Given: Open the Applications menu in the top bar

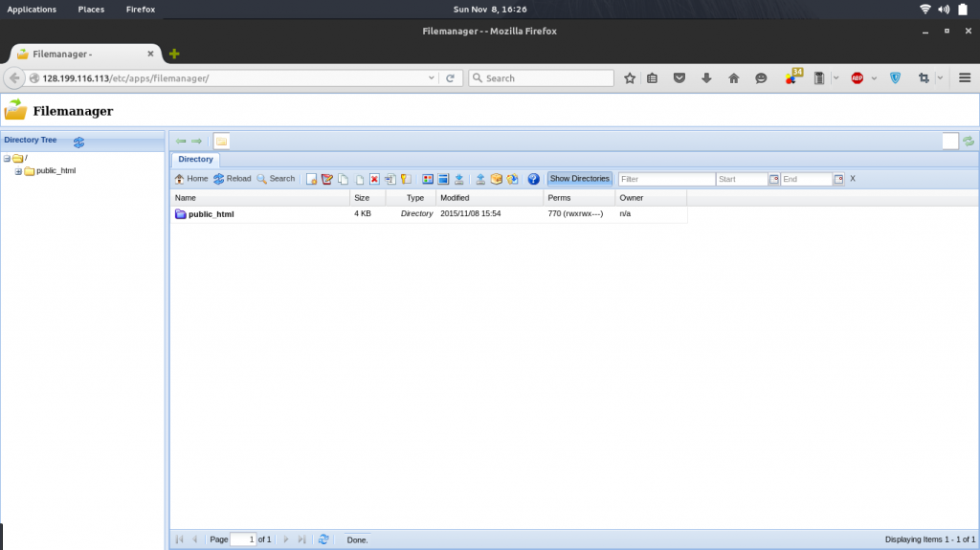Looking at the screenshot, I should [x=32, y=10].
